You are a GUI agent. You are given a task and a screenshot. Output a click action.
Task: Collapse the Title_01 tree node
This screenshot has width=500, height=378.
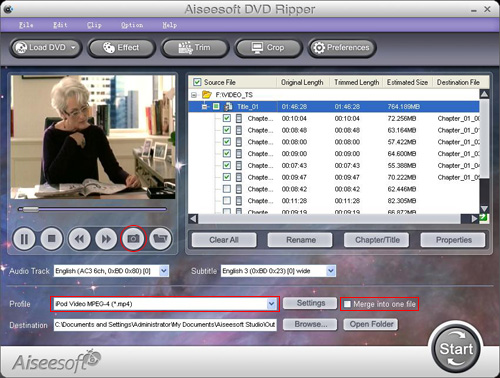tap(205, 107)
